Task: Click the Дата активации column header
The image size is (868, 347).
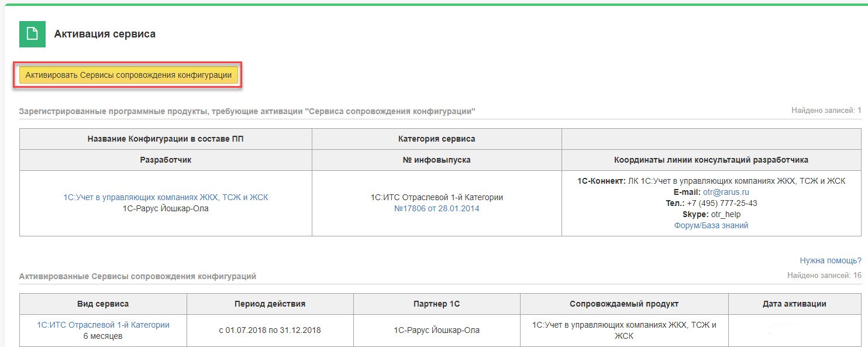Action: click(x=794, y=304)
